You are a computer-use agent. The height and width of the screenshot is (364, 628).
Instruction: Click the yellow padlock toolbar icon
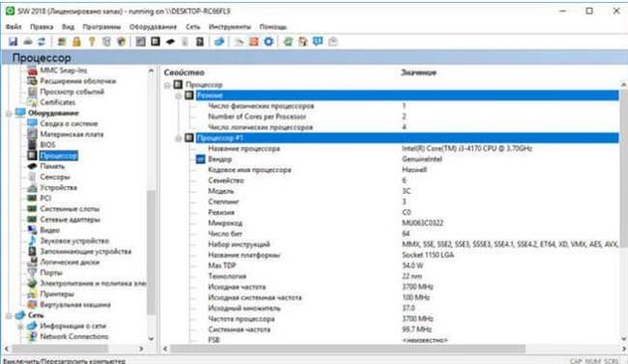(76, 42)
